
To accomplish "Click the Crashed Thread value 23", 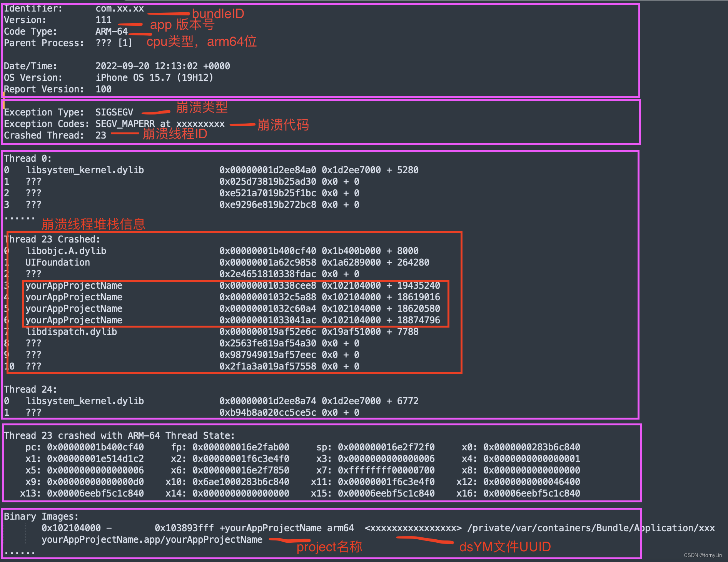I will coord(101,135).
